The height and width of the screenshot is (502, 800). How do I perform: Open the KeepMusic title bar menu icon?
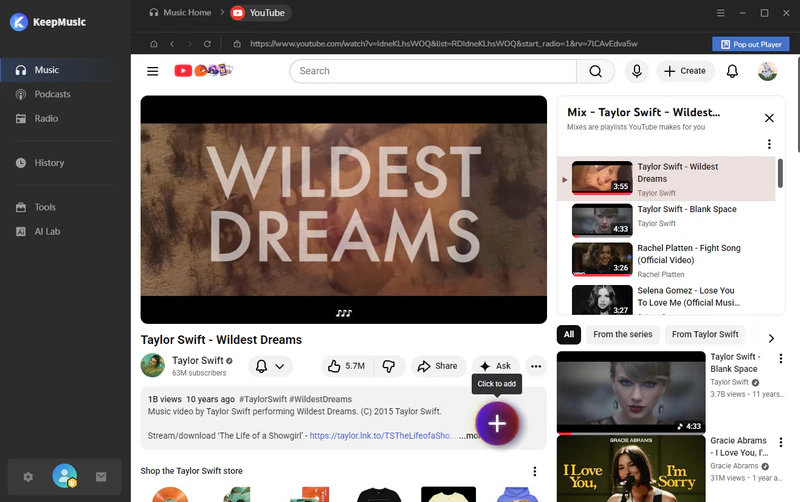coord(720,13)
